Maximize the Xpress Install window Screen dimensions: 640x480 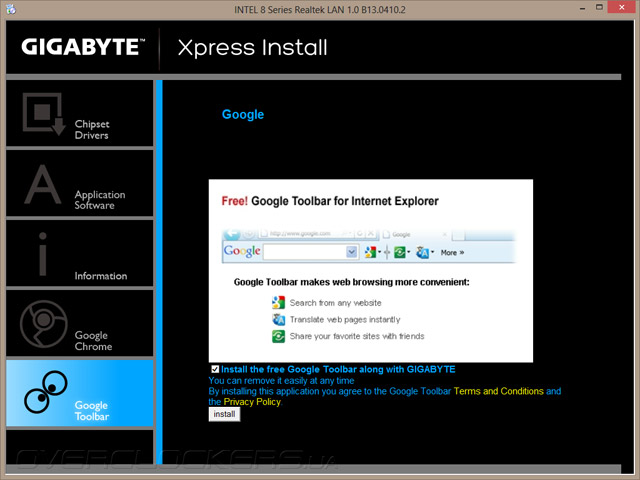pyautogui.click(x=599, y=7)
